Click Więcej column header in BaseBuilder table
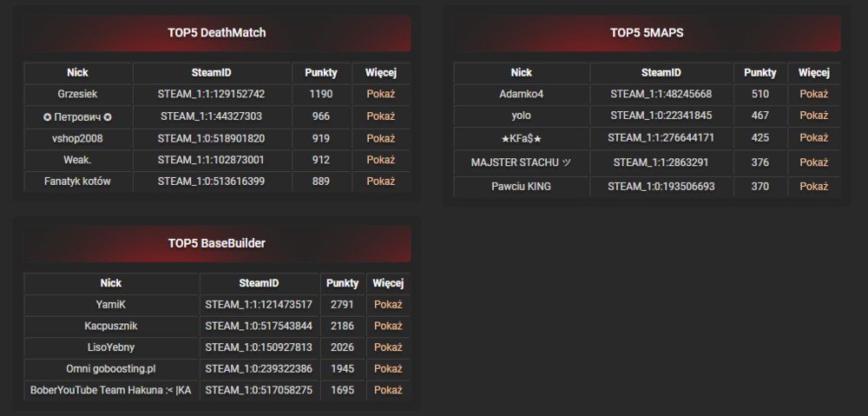The height and width of the screenshot is (416, 868). click(x=388, y=283)
